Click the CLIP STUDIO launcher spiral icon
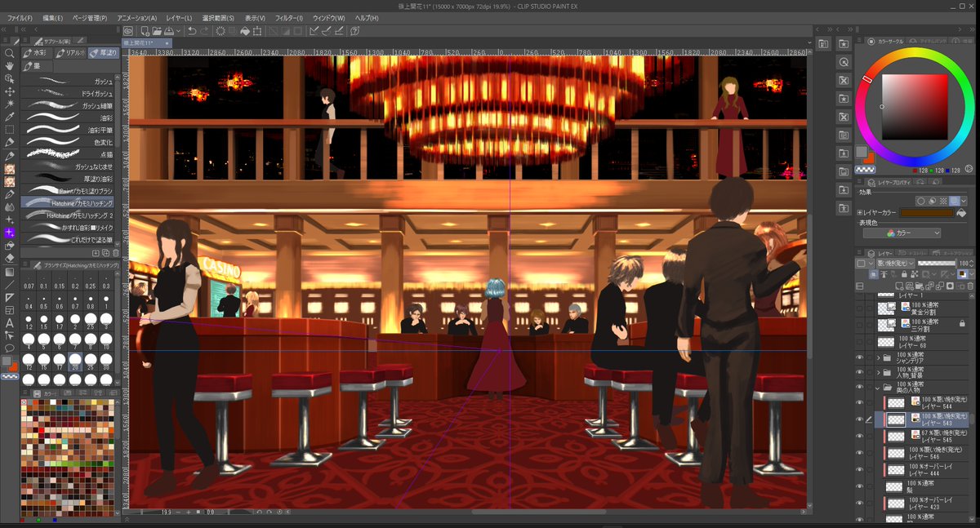Image resolution: width=980 pixels, height=528 pixels. tap(128, 31)
